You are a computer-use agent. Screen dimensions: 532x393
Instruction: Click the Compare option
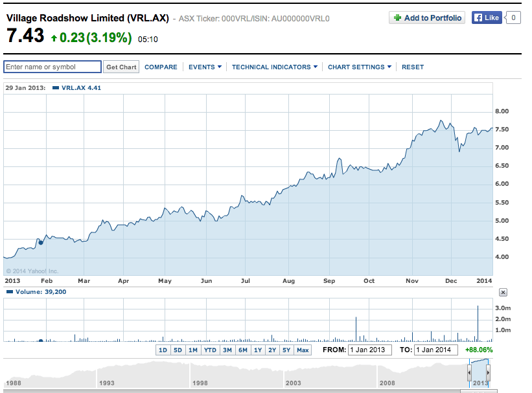pyautogui.click(x=161, y=67)
